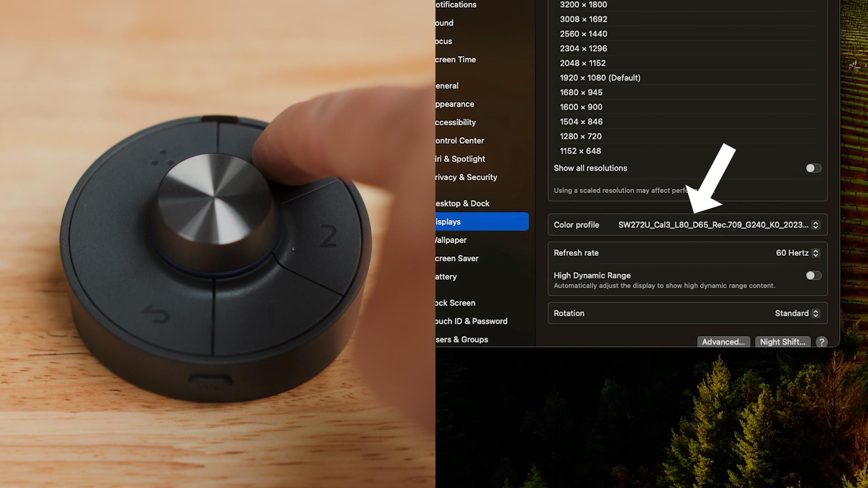This screenshot has height=488, width=868.
Task: Open the Color profile dropdown
Action: coord(815,225)
